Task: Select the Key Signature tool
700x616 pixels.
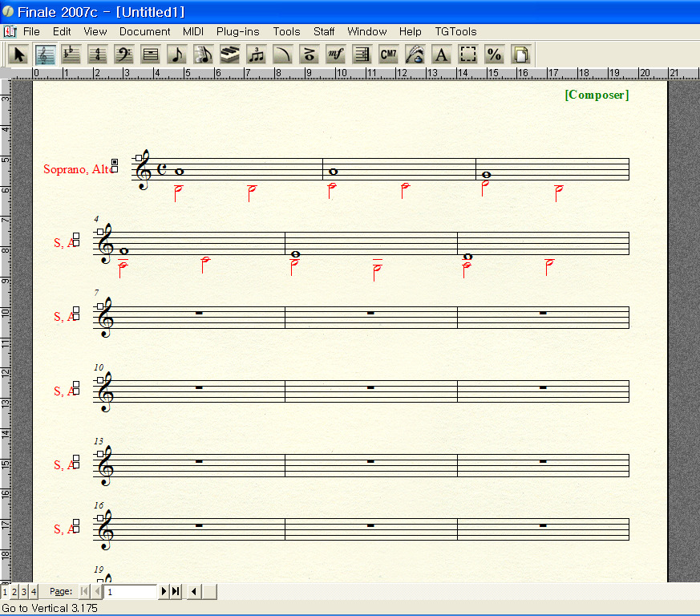Action: (x=71, y=55)
